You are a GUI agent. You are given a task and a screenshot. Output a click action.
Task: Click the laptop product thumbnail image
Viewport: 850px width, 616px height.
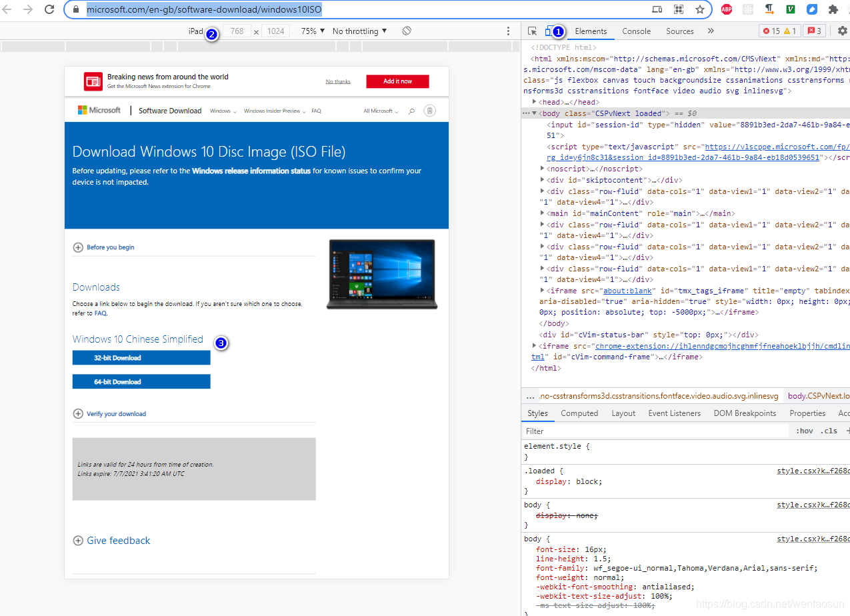(382, 274)
